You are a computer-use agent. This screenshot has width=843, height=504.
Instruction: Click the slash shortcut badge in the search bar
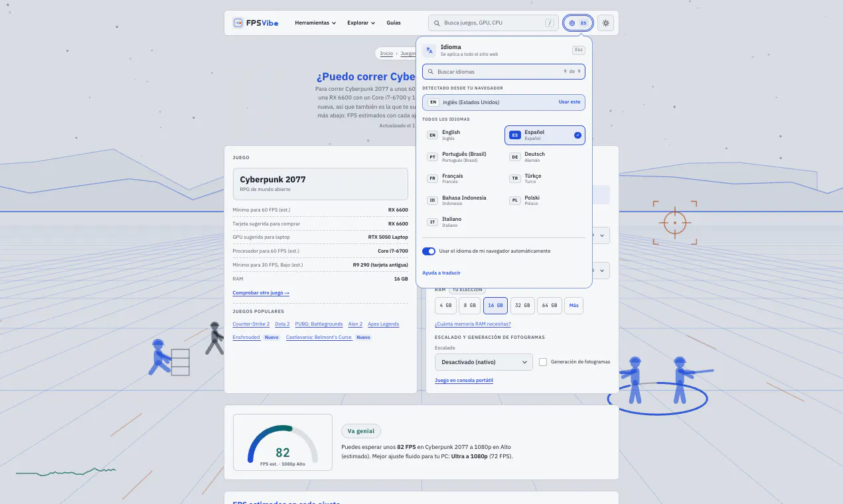[550, 23]
